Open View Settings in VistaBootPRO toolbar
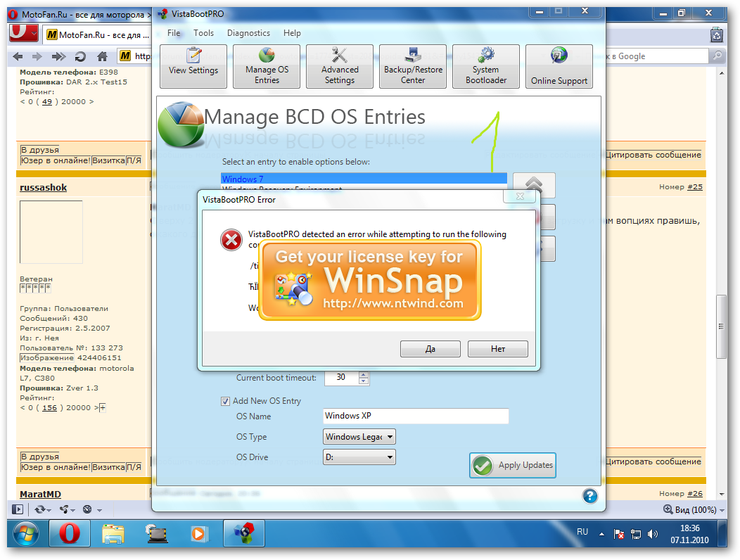 click(x=193, y=66)
